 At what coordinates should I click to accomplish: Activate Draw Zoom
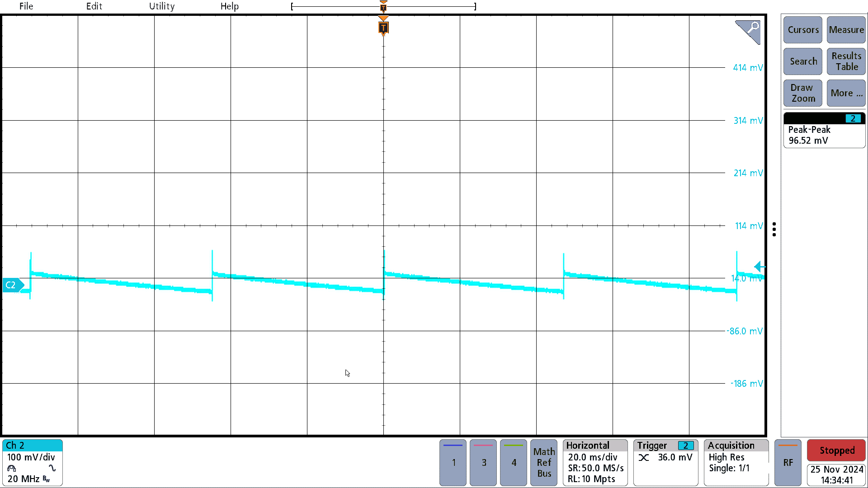(803, 93)
